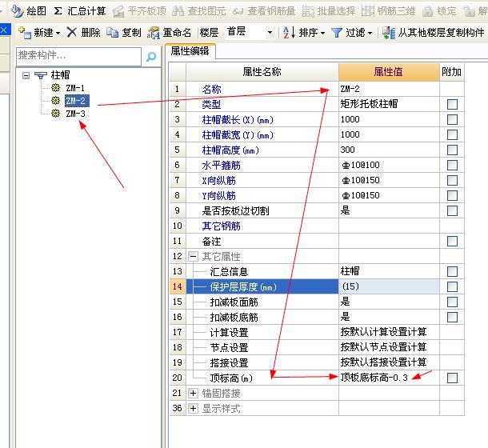Click the 批量选择 icon
This screenshot has width=488, height=448.
point(308,11)
